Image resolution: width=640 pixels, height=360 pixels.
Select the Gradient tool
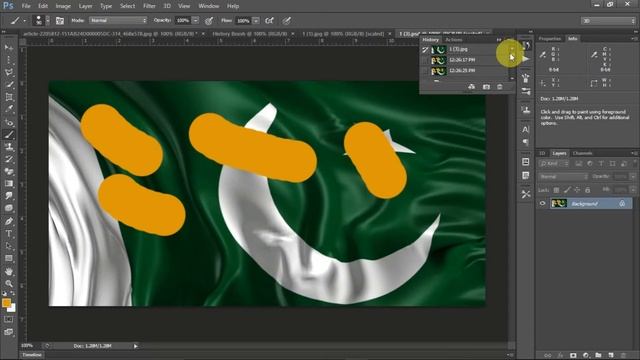tap(9, 184)
